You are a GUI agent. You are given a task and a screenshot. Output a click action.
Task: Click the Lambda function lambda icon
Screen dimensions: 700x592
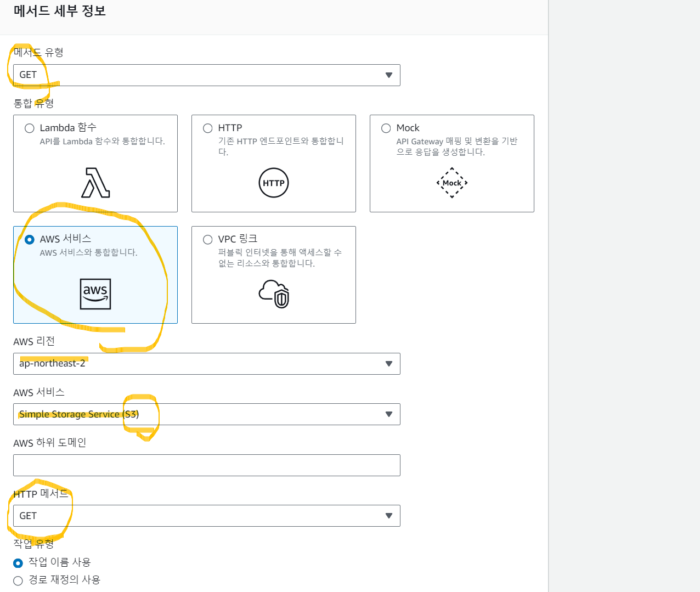(x=95, y=183)
